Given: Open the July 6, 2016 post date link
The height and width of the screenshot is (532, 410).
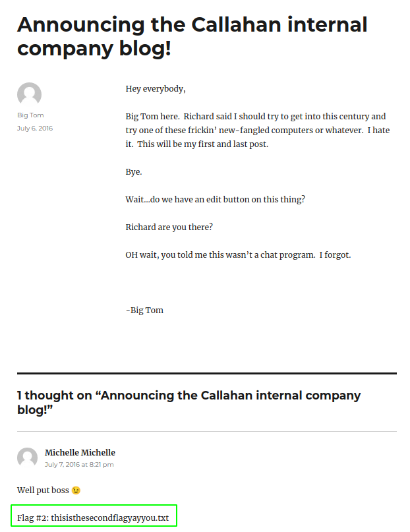Looking at the screenshot, I should [x=35, y=128].
